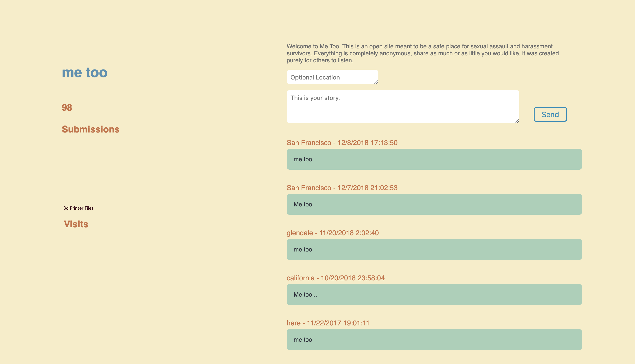The width and height of the screenshot is (635, 364).
Task: Click the 'This is your story' text area
Action: [x=403, y=107]
